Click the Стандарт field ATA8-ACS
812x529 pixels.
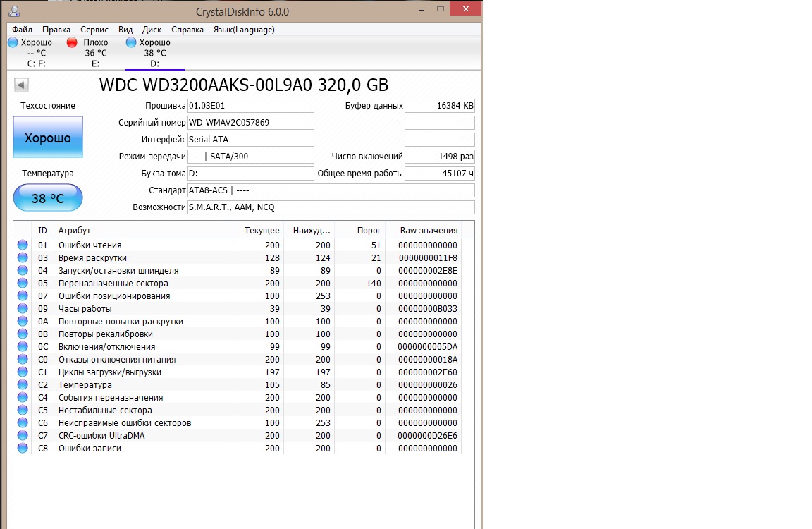point(331,190)
